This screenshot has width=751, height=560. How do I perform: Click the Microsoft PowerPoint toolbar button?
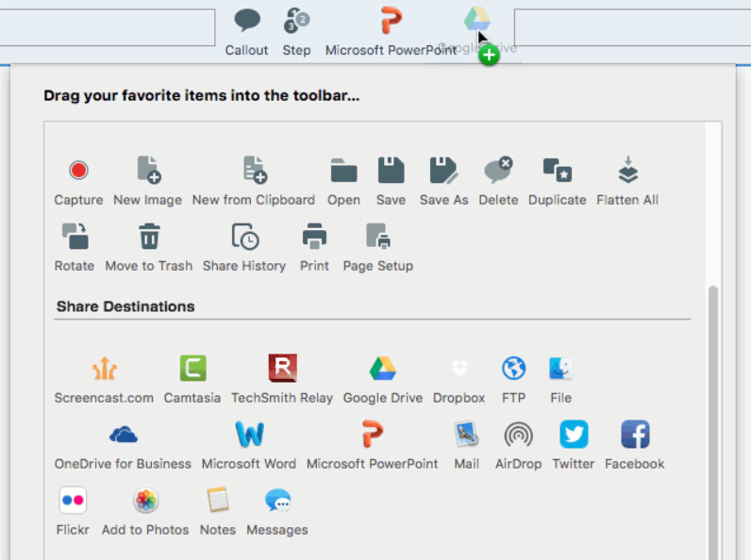[391, 32]
